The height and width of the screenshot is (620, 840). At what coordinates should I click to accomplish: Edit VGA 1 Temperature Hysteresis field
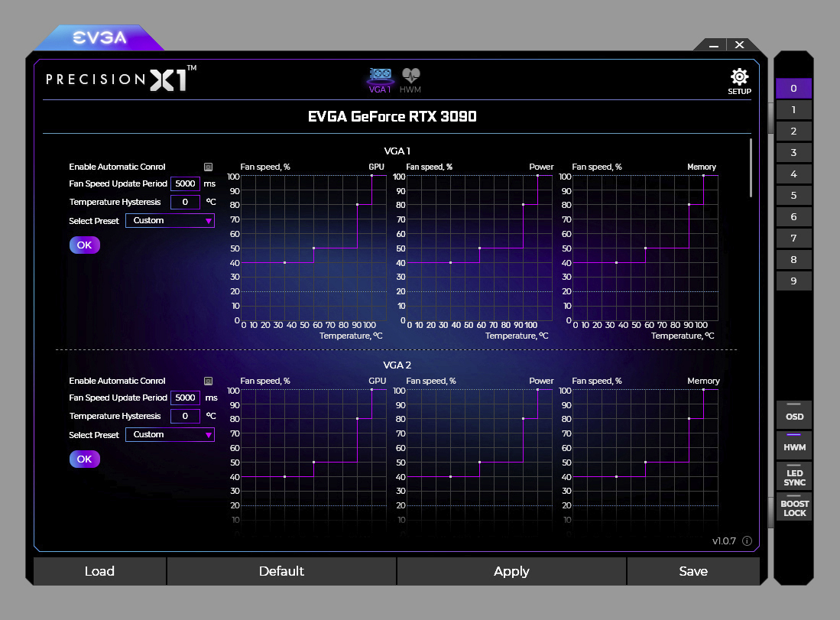pos(186,202)
